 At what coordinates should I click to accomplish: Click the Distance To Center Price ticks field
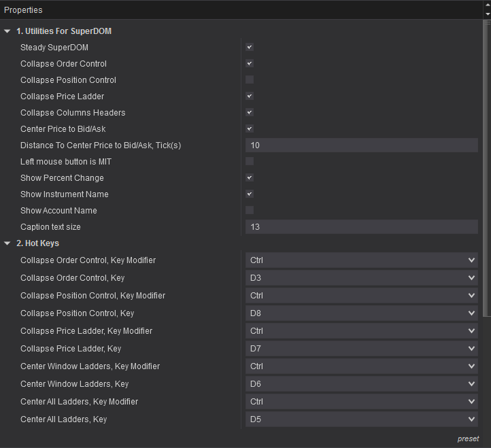362,145
